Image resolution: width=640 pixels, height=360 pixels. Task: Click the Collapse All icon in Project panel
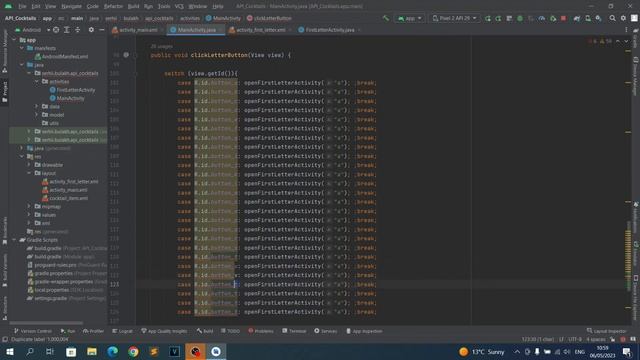point(78,30)
